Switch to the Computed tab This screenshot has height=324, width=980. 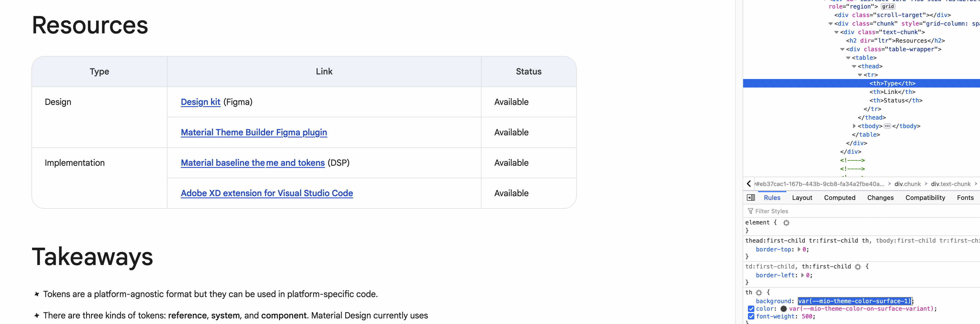pos(839,197)
